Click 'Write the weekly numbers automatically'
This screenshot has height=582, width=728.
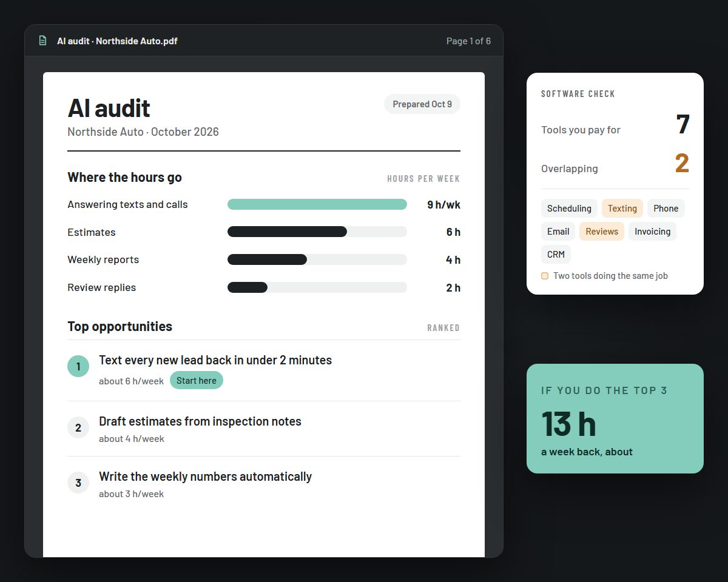(x=205, y=477)
